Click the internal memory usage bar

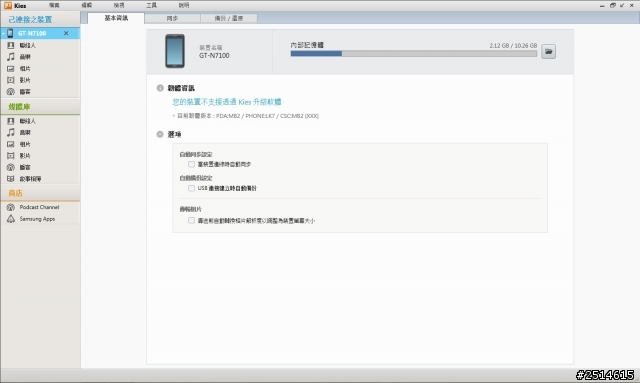point(413,53)
